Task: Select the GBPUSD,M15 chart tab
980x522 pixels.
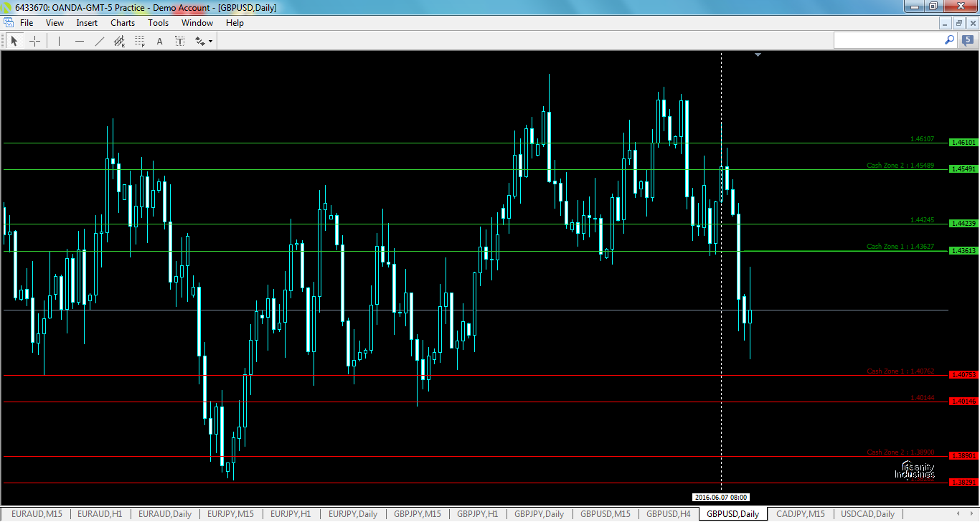Action: click(x=605, y=514)
